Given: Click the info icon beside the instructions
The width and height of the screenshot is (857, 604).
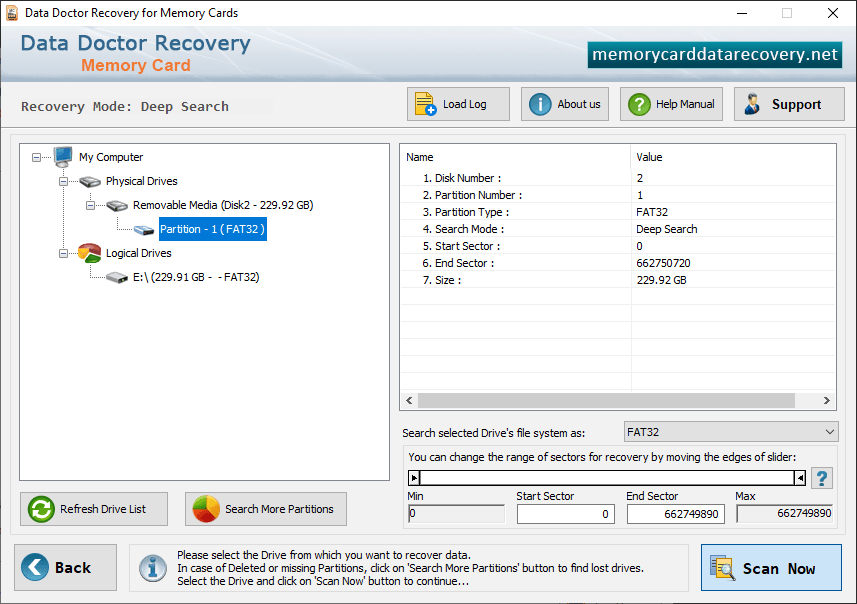Looking at the screenshot, I should pyautogui.click(x=152, y=568).
